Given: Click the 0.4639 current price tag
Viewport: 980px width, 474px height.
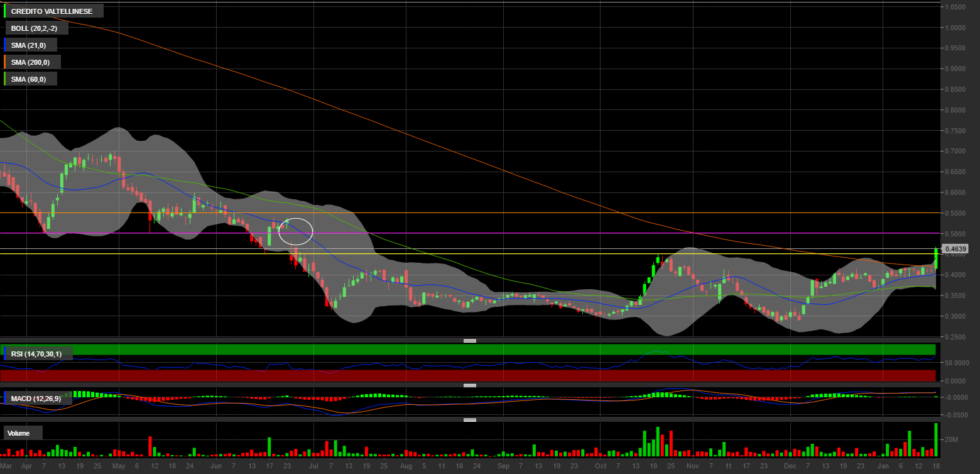Looking at the screenshot, I should [955, 249].
